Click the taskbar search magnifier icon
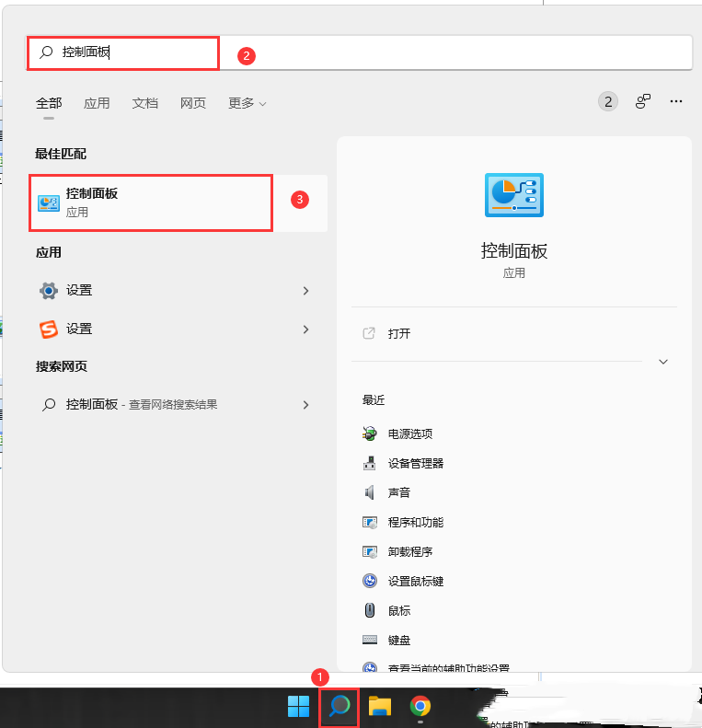The width and height of the screenshot is (702, 728). pos(339,706)
